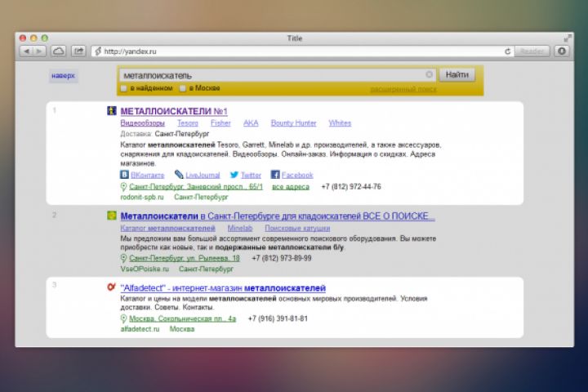Click the site icon left of the URL
588x392 pixels.
98,51
